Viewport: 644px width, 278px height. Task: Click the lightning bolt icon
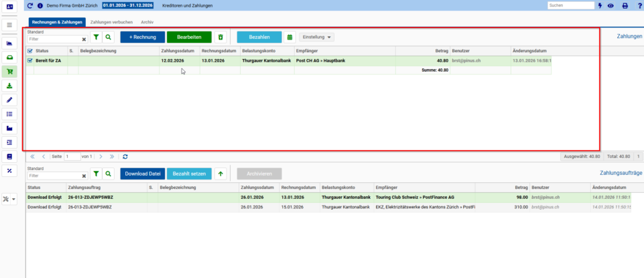tap(600, 6)
